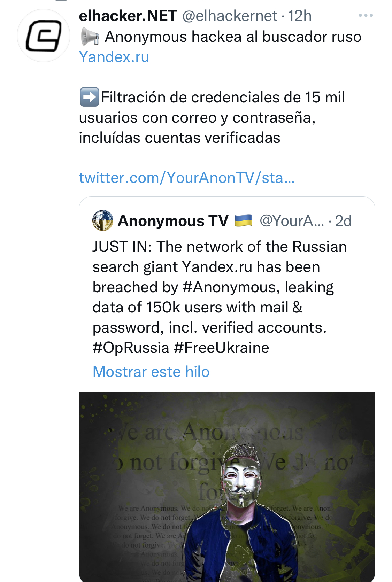This screenshot has height=582, width=392.
Task: Open the quoted tweet starting JUST IN
Action: pos(220,287)
